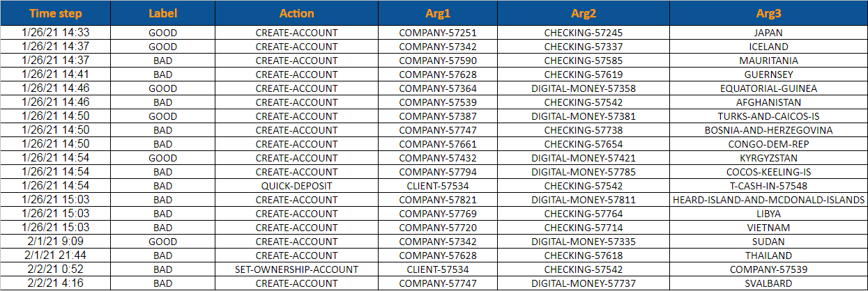Click the Arg2 column header
This screenshot has height=291, width=868.
[x=583, y=13]
